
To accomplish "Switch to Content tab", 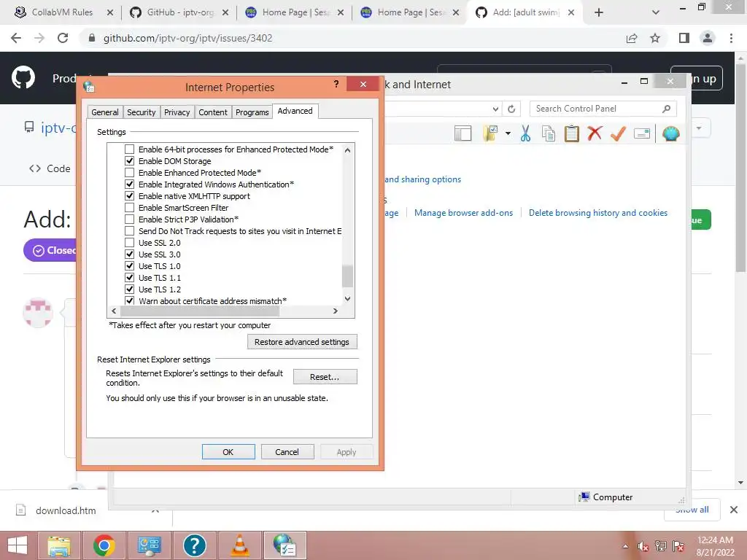I will (x=213, y=112).
